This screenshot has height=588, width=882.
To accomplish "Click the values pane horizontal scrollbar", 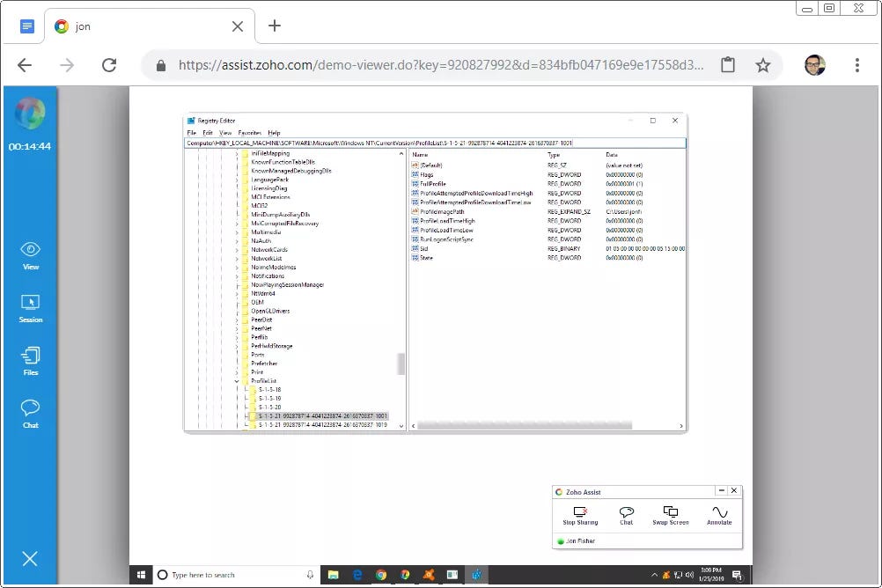I will (x=525, y=426).
